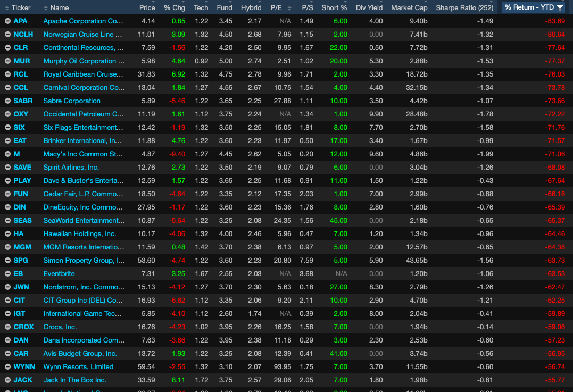Image resolution: width=573 pixels, height=392 pixels.
Task: Sort the table by Ticker column
Action: 21,7
